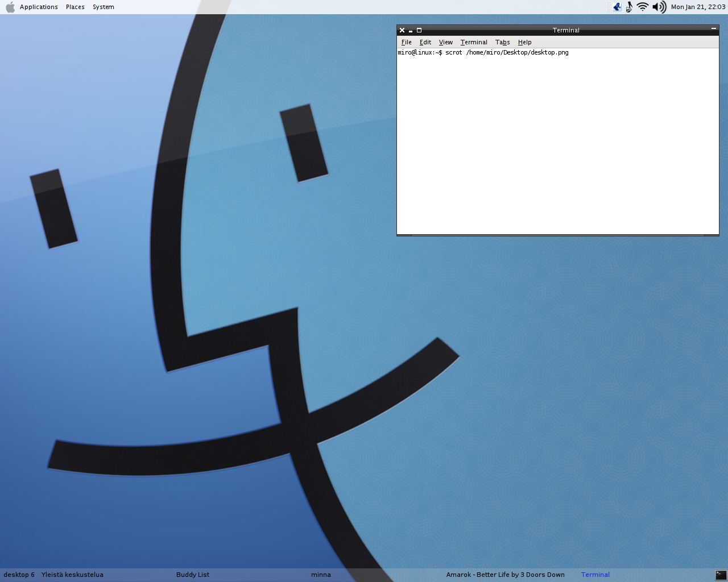This screenshot has height=582, width=728.
Task: Maximize the Terminal window
Action: click(x=419, y=30)
